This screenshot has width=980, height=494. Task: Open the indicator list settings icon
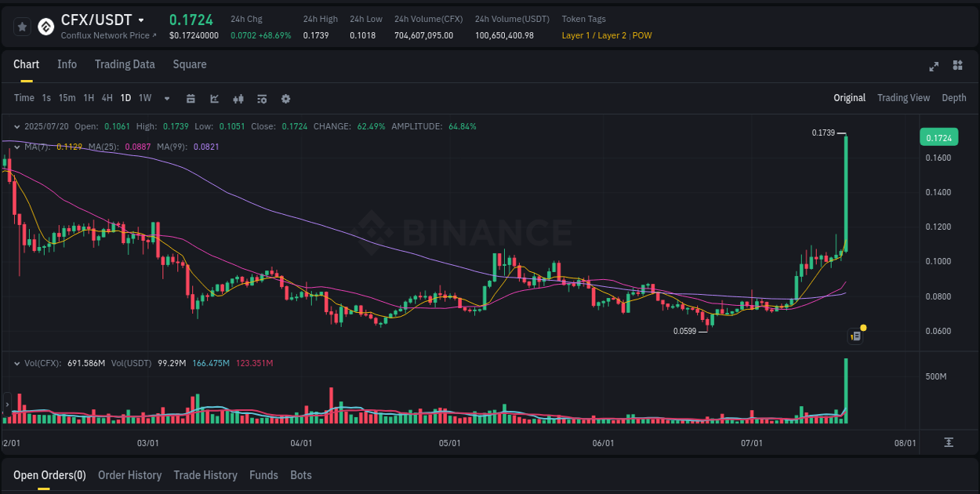[261, 99]
